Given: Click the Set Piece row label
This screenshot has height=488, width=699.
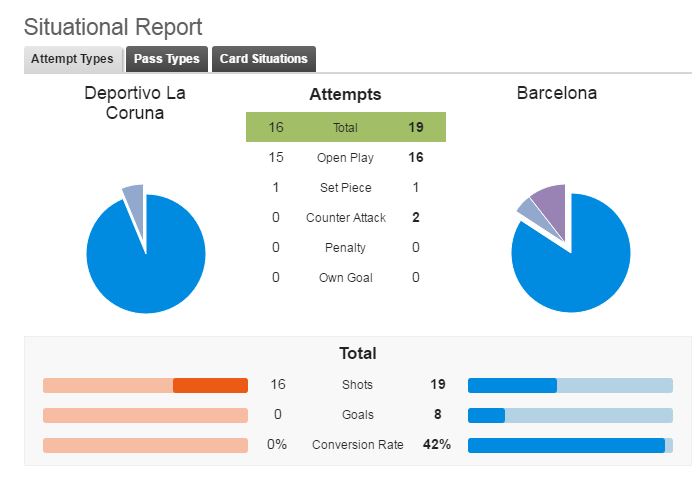Looking at the screenshot, I should pyautogui.click(x=345, y=188).
